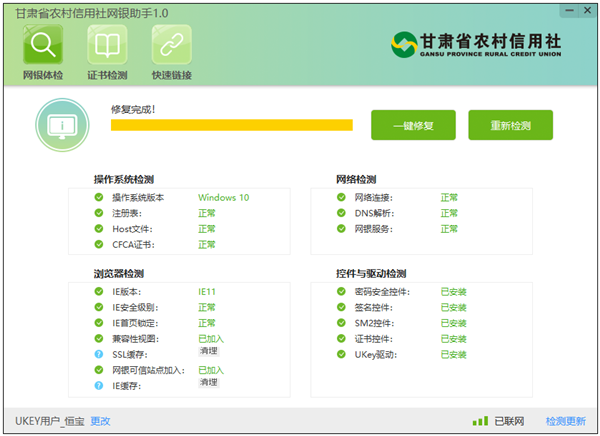600x436 pixels.
Task: Click the 证书检测 tab label
Action: [x=107, y=75]
